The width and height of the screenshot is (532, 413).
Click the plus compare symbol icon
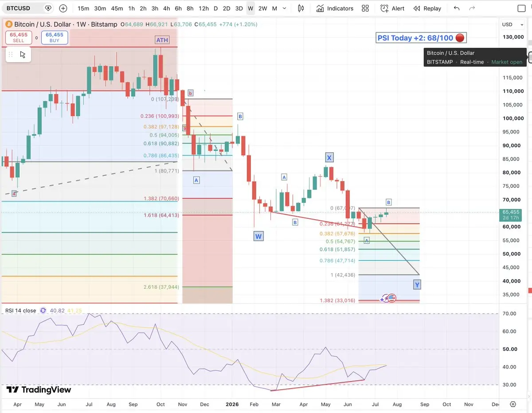click(63, 8)
